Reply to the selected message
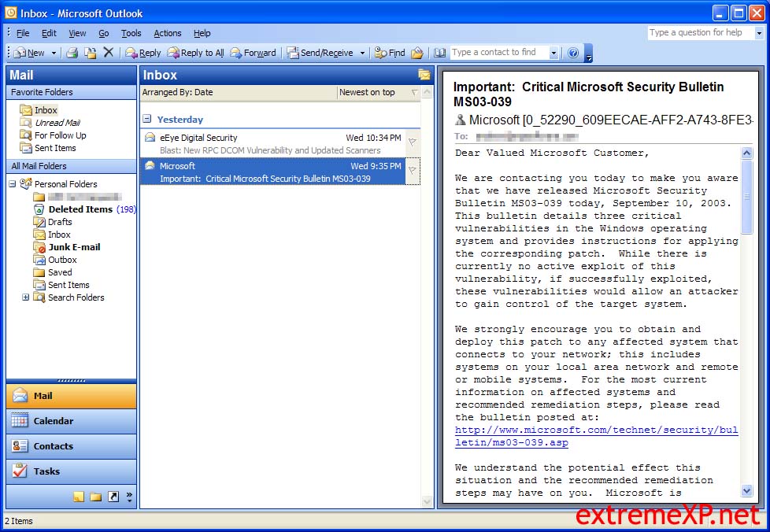This screenshot has height=532, width=770. click(x=143, y=53)
